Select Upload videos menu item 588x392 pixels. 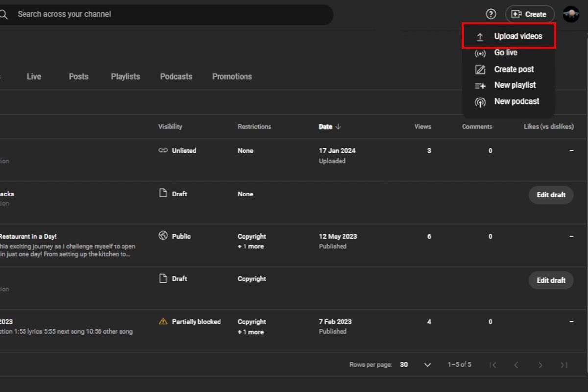click(x=509, y=36)
